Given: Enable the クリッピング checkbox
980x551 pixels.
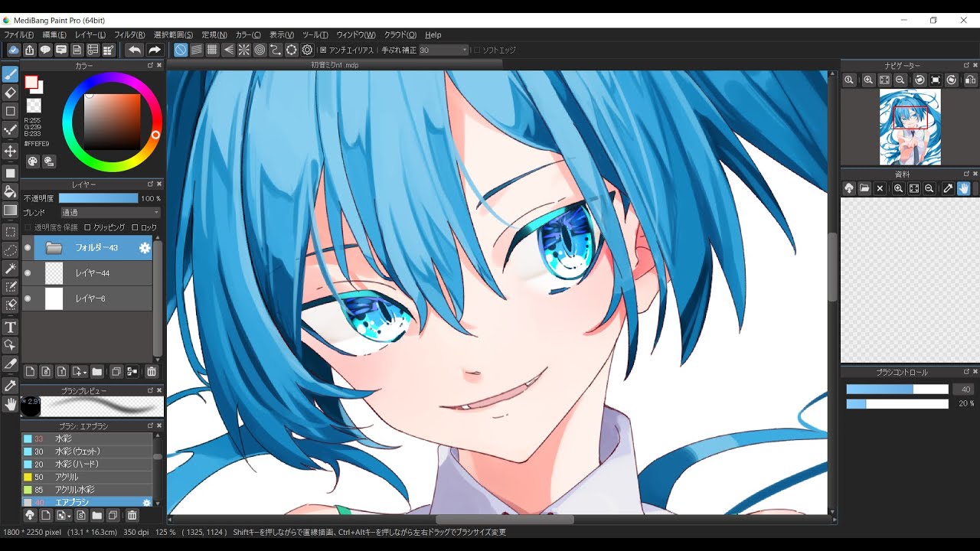Looking at the screenshot, I should (x=87, y=227).
